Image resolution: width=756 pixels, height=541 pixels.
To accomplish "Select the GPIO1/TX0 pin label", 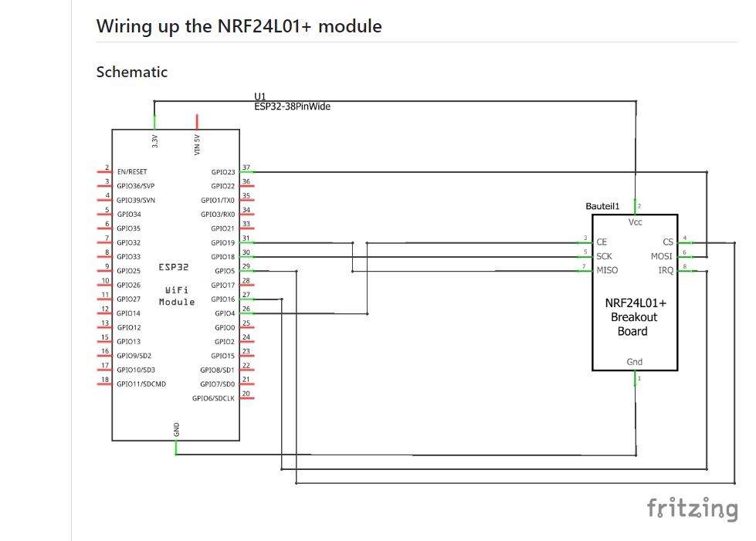I will 218,200.
